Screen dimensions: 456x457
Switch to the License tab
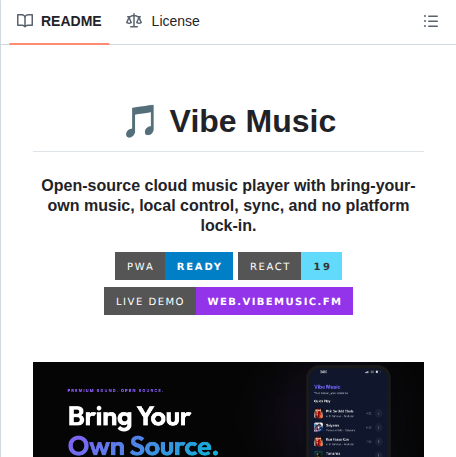click(163, 21)
